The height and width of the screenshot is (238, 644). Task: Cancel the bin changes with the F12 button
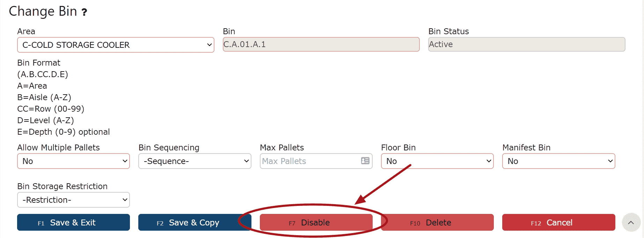pos(559,222)
